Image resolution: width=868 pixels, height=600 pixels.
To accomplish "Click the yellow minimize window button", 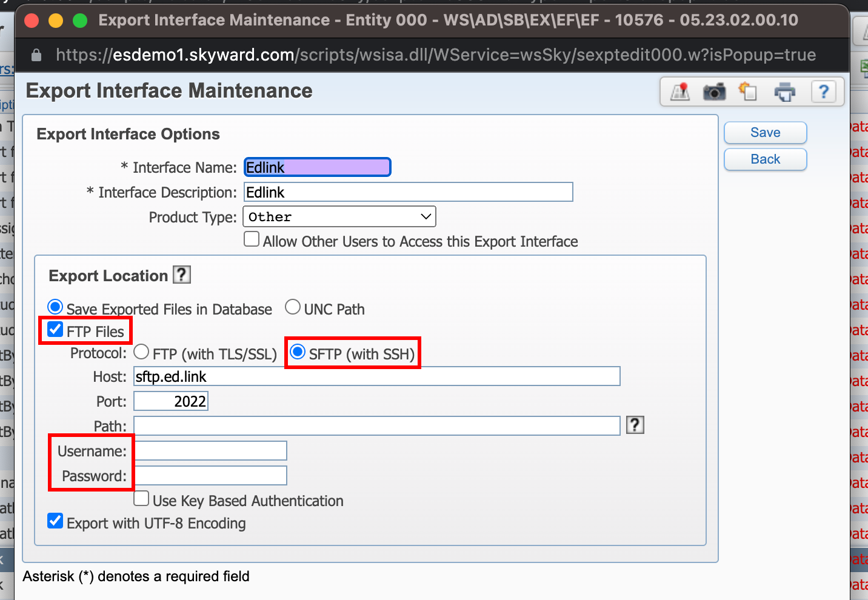I will click(x=56, y=21).
